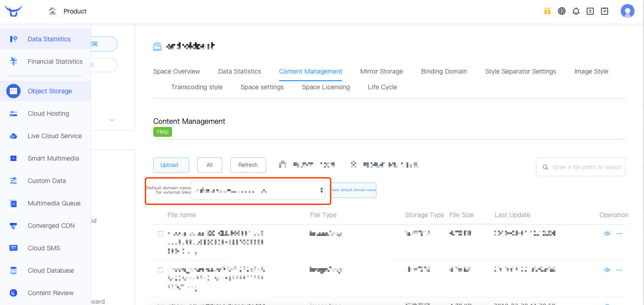
Task: Click the green Help button
Action: [163, 132]
